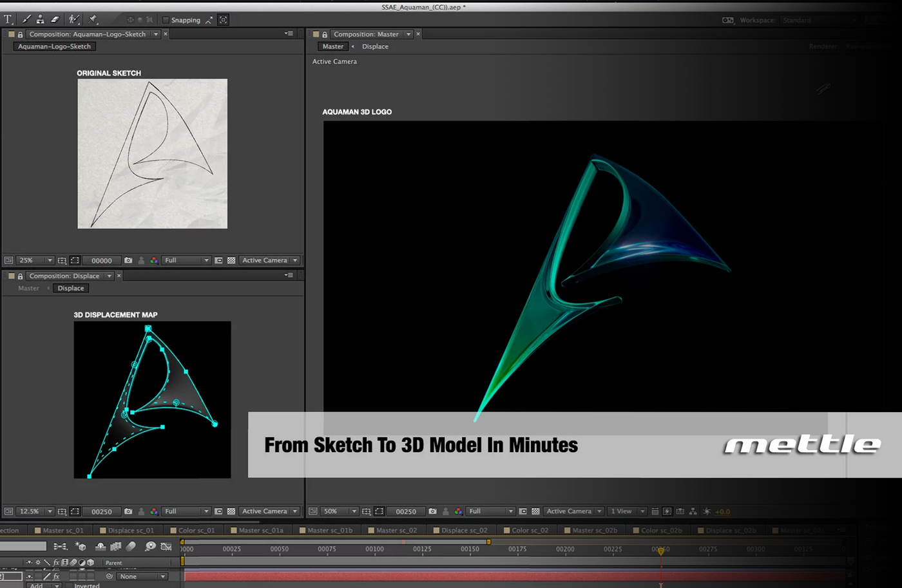The image size is (902, 588).
Task: Open the composition flowchart icon in the Master viewer
Action: (x=693, y=511)
